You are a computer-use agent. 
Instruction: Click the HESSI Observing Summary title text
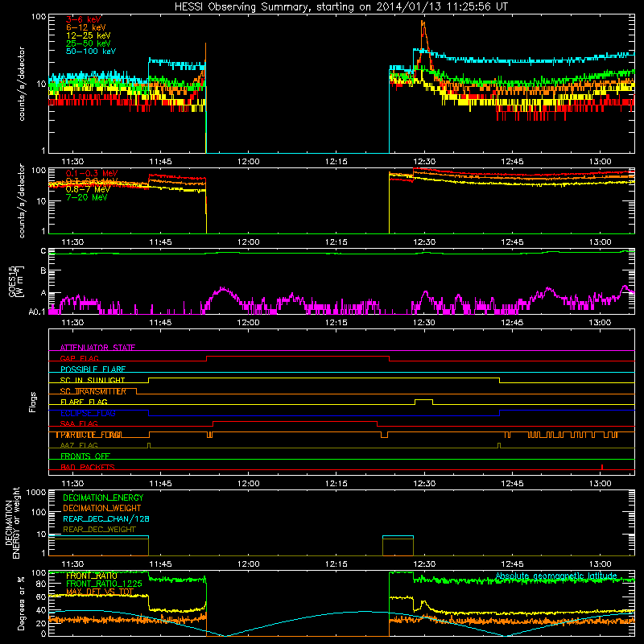[x=341, y=7]
